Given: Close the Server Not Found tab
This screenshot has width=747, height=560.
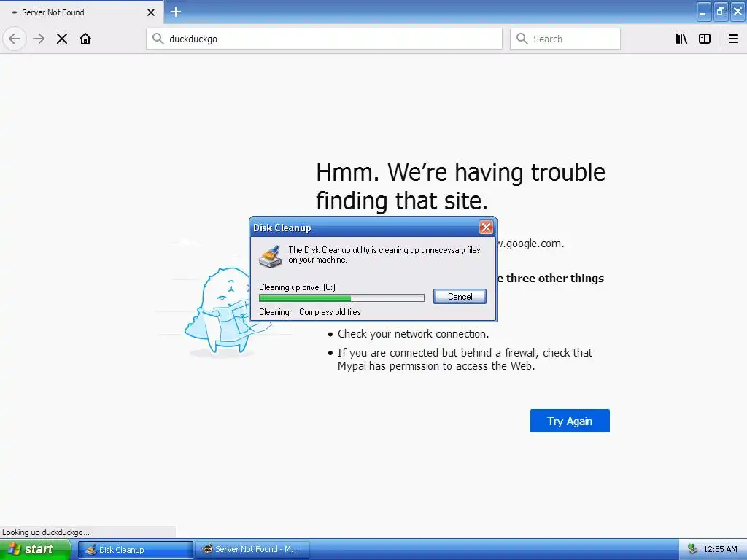Looking at the screenshot, I should coord(151,12).
